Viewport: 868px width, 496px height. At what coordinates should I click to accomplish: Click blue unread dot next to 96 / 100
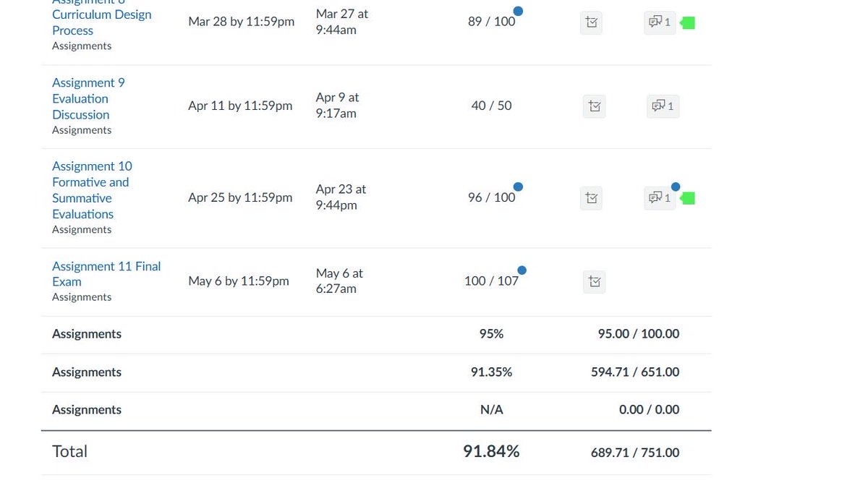click(x=518, y=187)
